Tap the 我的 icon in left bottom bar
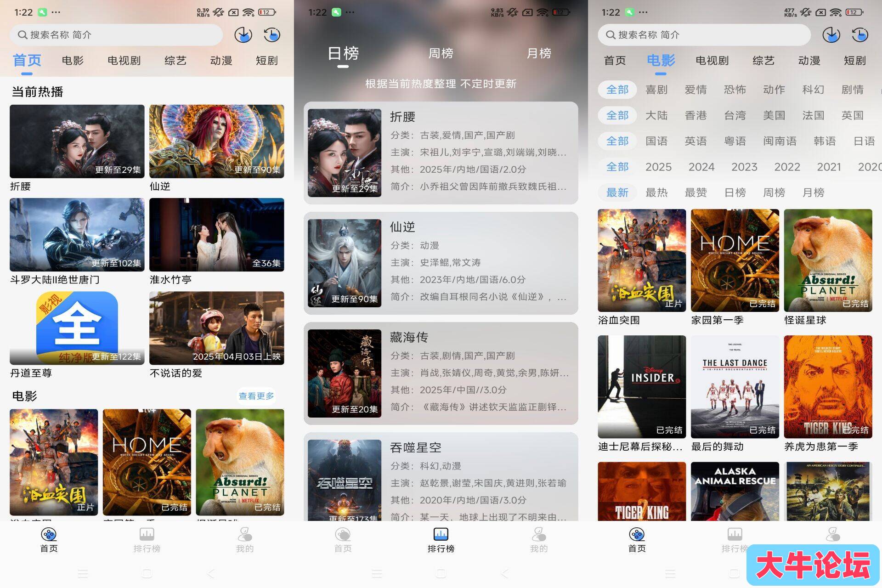The height and width of the screenshot is (588, 882). (244, 534)
